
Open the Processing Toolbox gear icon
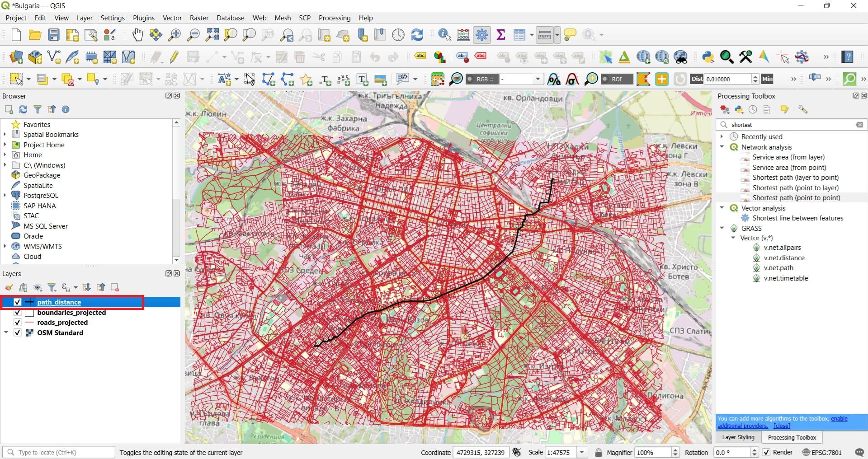482,35
